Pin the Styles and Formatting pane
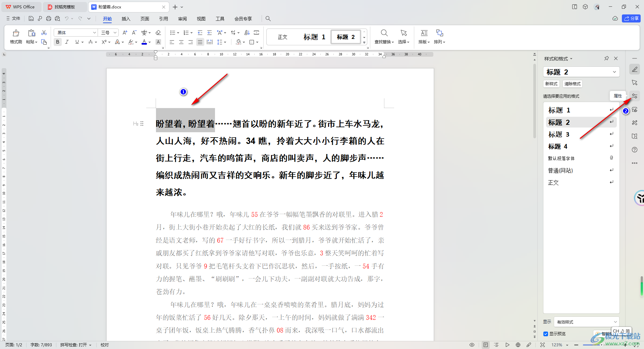 [x=606, y=58]
